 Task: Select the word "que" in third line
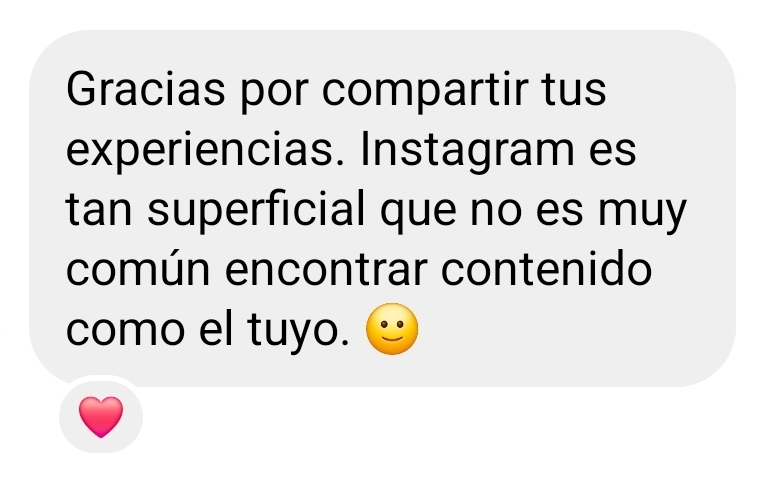tap(418, 213)
